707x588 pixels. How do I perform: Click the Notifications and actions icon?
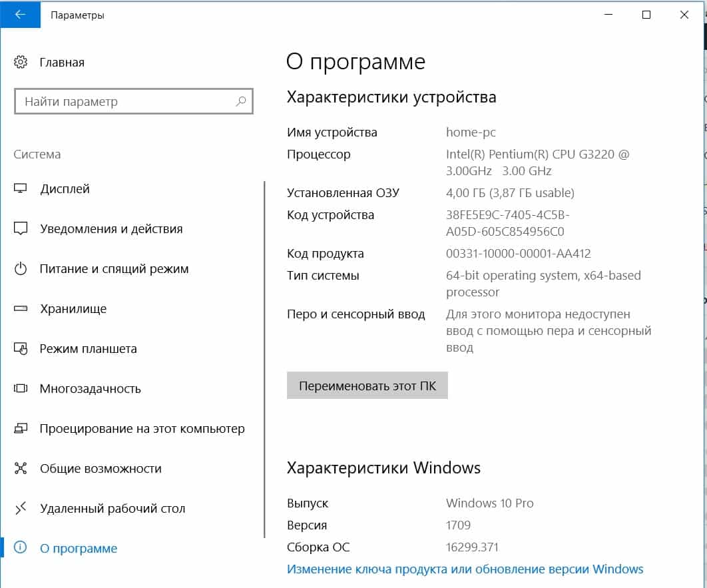click(21, 229)
